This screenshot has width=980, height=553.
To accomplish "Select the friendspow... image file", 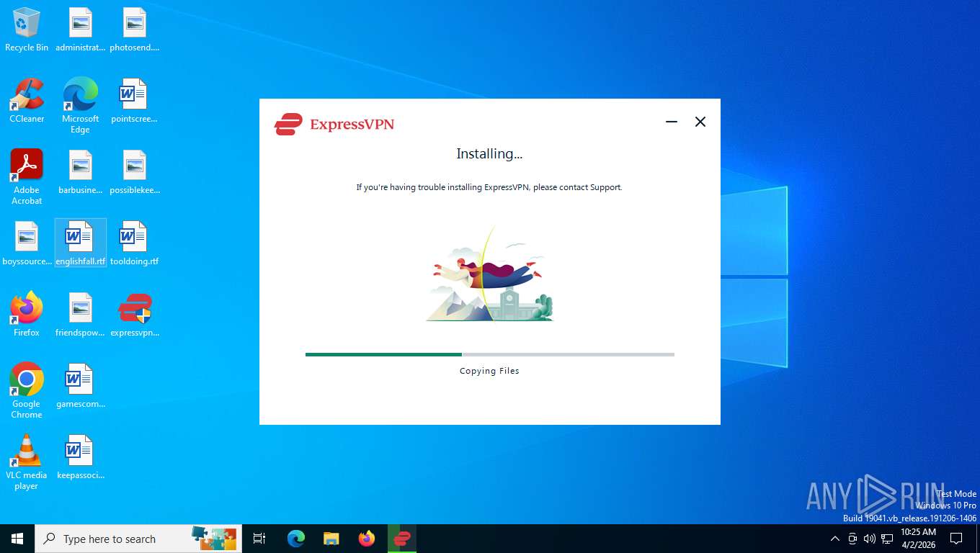I will click(80, 315).
